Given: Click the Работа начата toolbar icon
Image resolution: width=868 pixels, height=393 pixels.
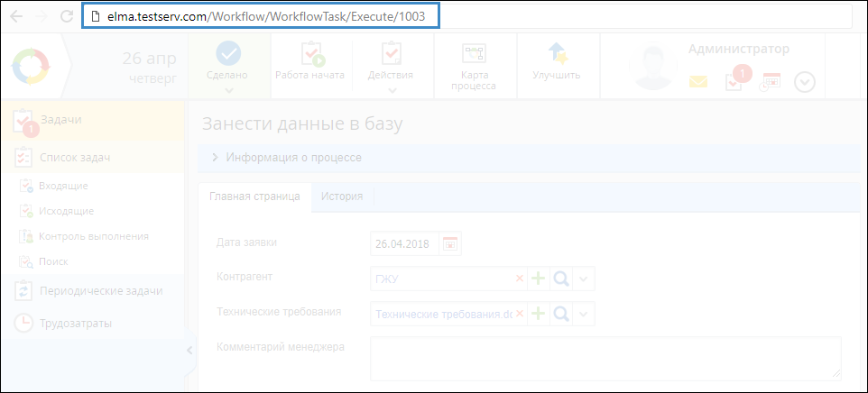Looking at the screenshot, I should click(309, 58).
